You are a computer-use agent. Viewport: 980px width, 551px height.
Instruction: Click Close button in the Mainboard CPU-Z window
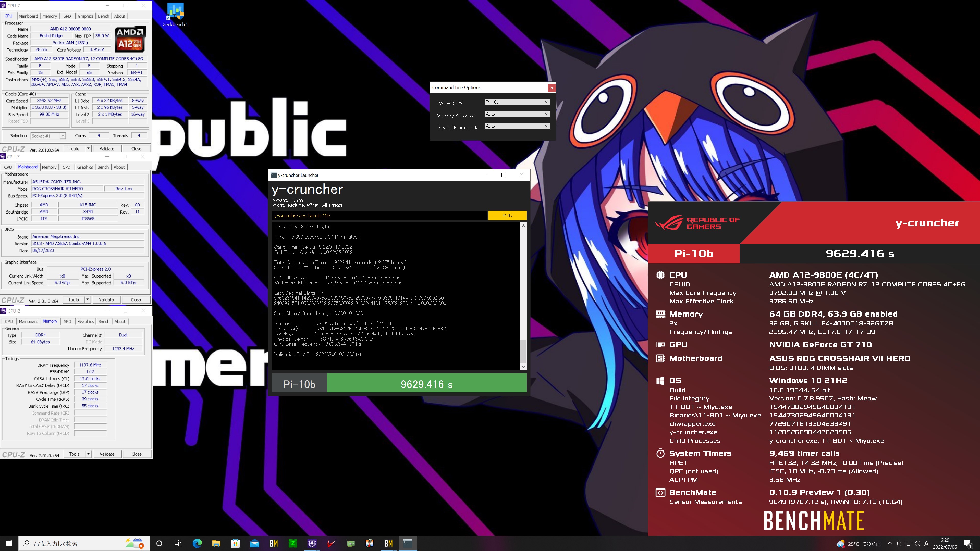pyautogui.click(x=136, y=300)
